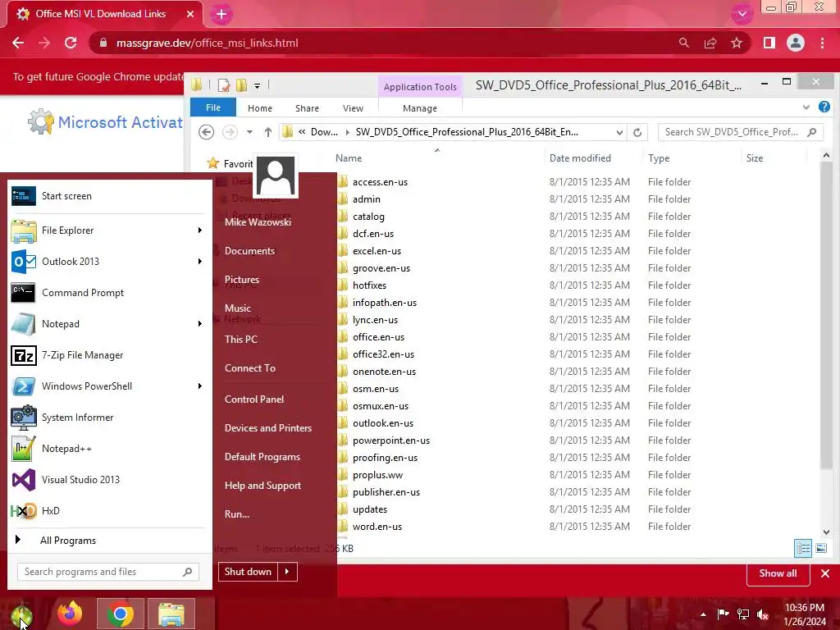Switch to Explorer Share tab
Screen dimensions: 840x630
coord(307,108)
